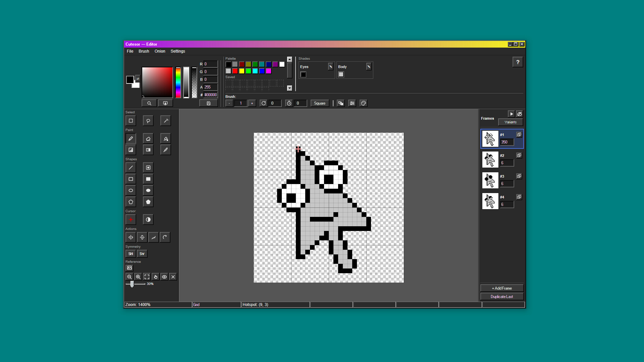
Task: Select the gradient shading tool
Action: tap(131, 150)
